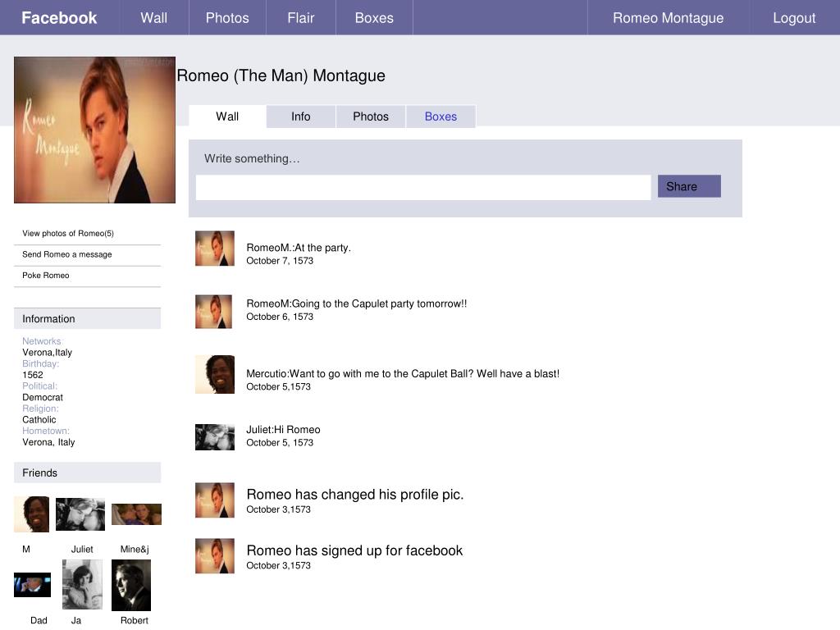Click the Friends section header
Image resolution: width=840 pixels, height=630 pixels.
87,472
